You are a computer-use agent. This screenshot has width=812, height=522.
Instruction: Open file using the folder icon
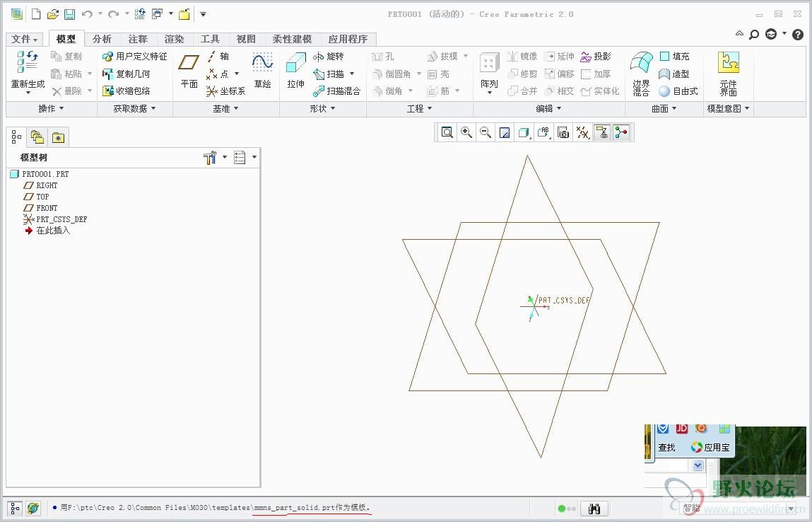tap(52, 14)
